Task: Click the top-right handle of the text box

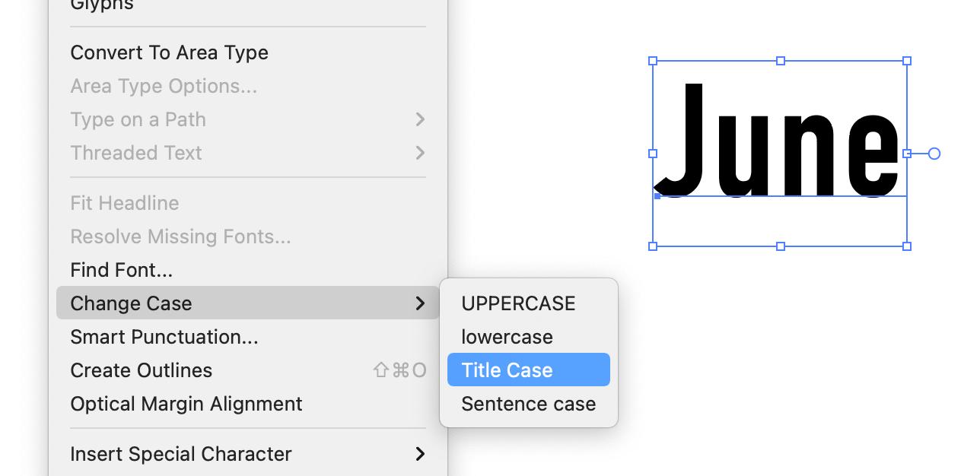Action: tap(907, 61)
